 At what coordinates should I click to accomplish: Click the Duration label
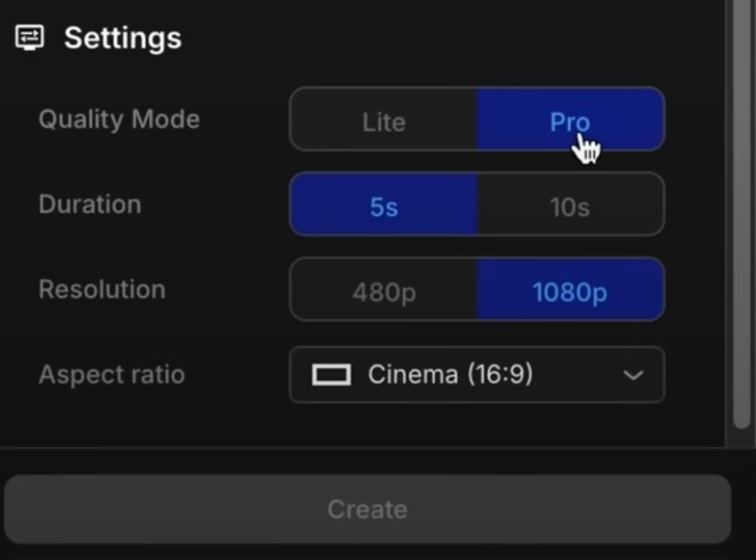[x=90, y=204]
